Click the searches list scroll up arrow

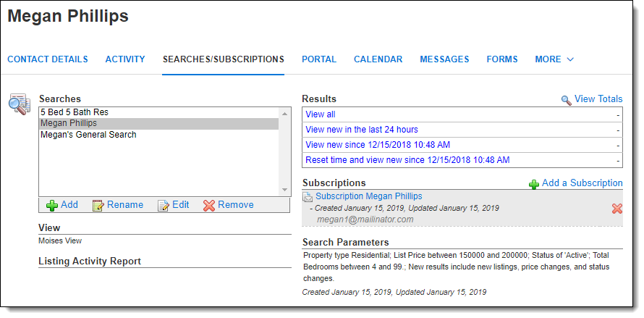284,113
